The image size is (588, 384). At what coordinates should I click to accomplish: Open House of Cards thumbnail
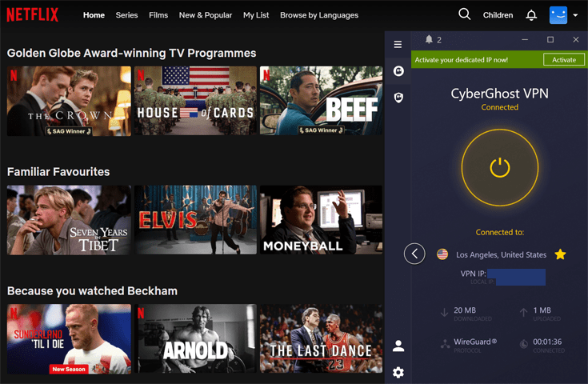point(195,101)
